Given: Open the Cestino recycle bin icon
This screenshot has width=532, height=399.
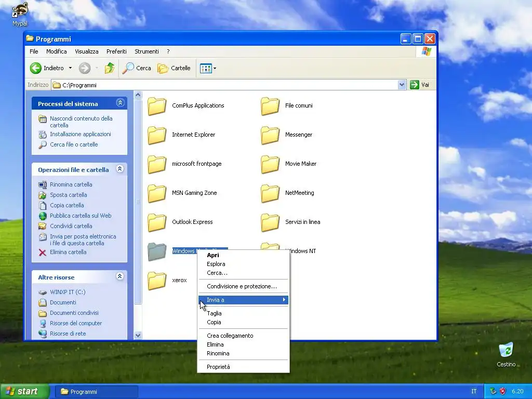Looking at the screenshot, I should (506, 355).
